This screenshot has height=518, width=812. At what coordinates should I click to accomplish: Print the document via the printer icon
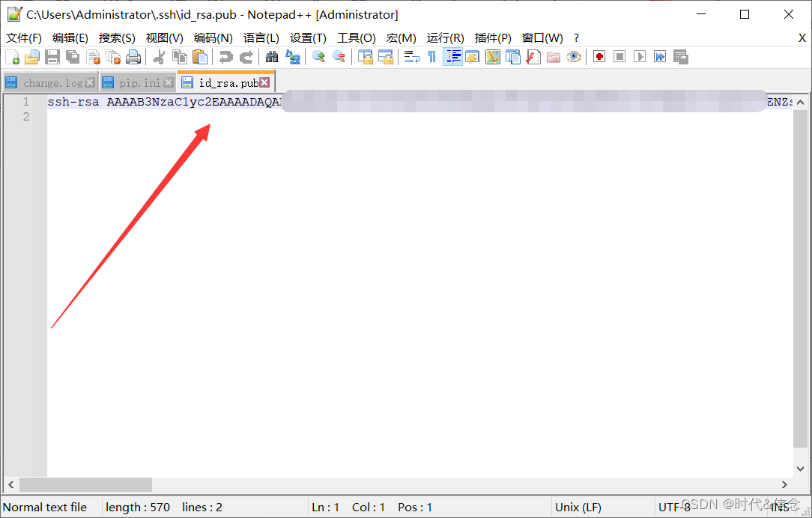(x=133, y=57)
